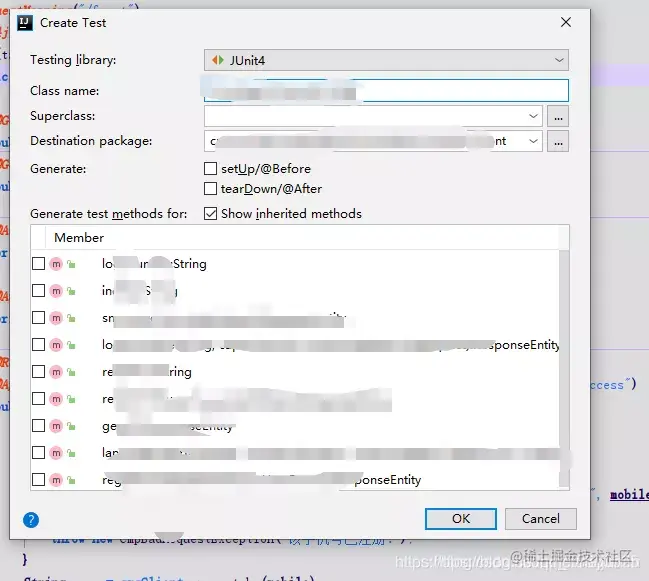The image size is (649, 581).
Task: Open the Testing library JUnit4 dropdown
Action: 386,60
